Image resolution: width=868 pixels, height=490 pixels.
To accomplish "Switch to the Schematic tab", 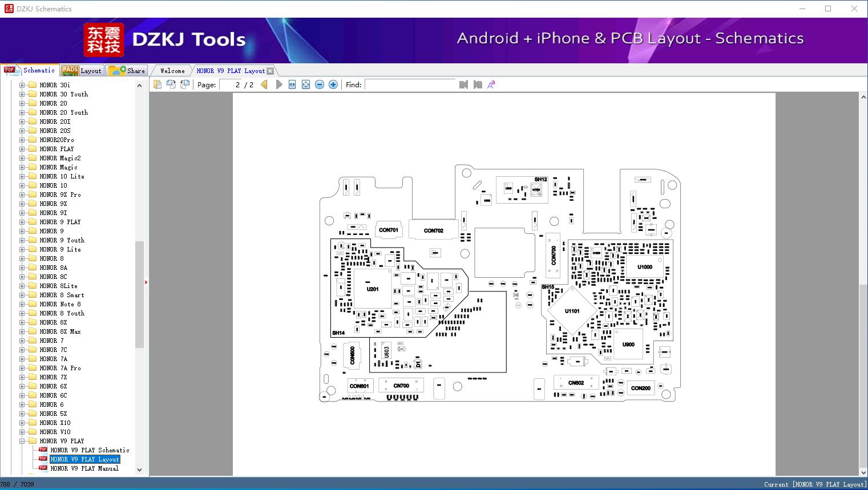I will pyautogui.click(x=30, y=70).
